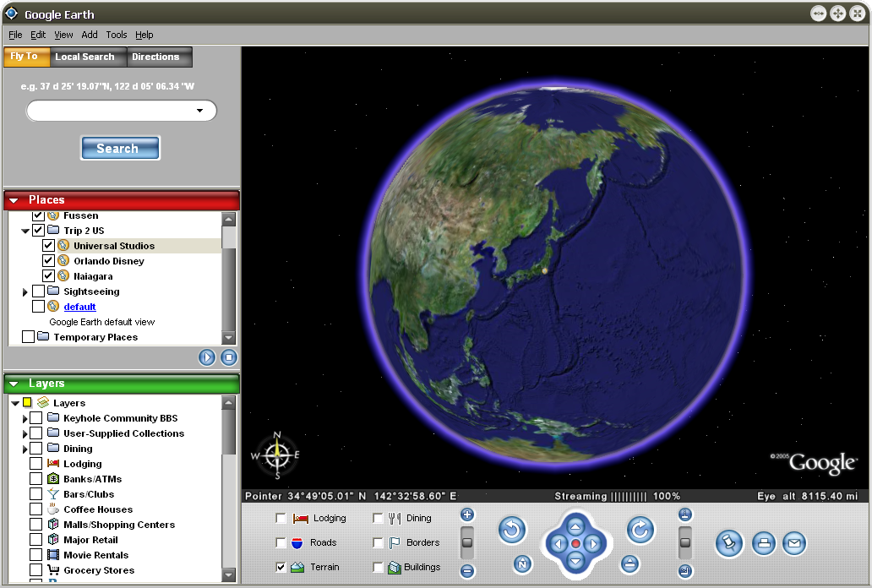Viewport: 872px width, 588px height.
Task: Enable the Dining checkbox in bottom toolbar
Action: [378, 518]
